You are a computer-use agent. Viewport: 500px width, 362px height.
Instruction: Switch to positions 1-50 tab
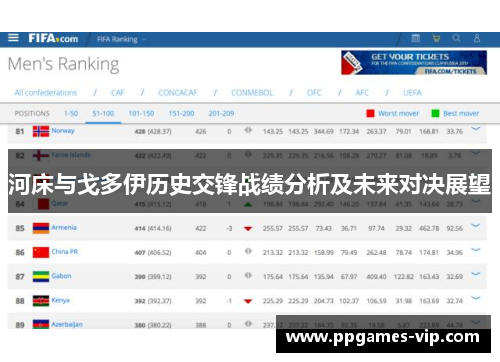[71, 113]
